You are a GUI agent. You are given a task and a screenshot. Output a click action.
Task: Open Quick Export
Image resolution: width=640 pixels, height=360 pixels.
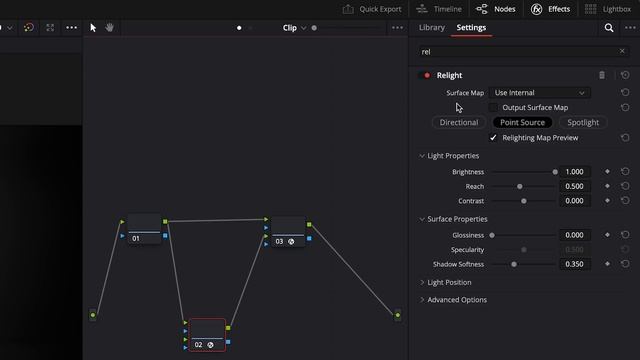pyautogui.click(x=372, y=9)
